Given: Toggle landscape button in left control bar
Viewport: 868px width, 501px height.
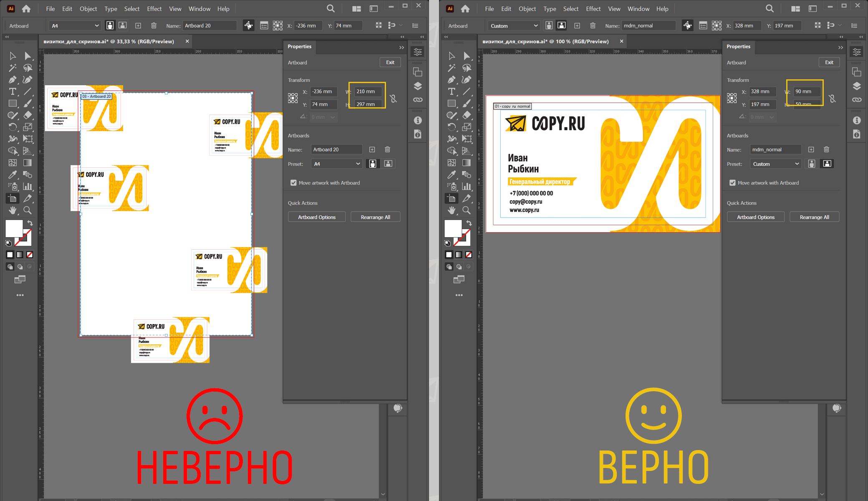Looking at the screenshot, I should click(x=123, y=25).
